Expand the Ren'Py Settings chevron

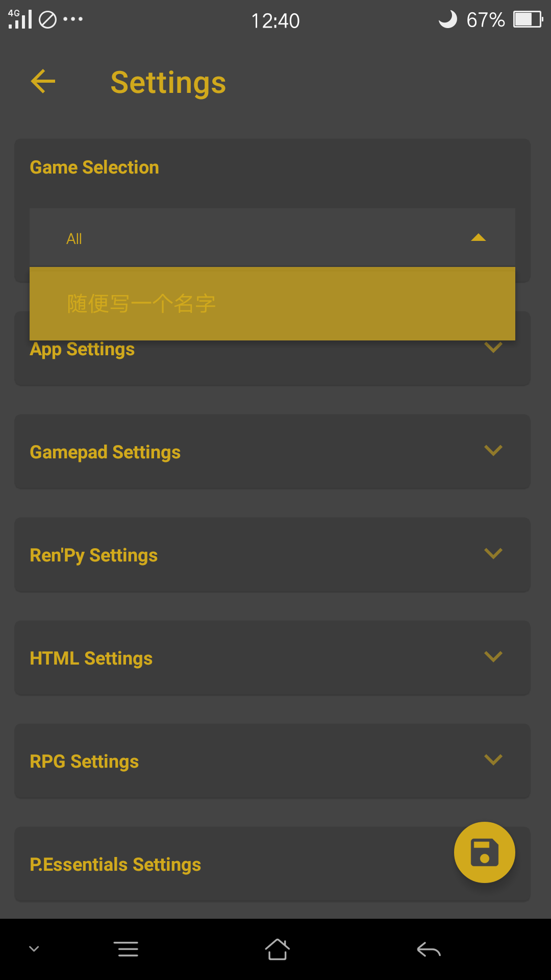pyautogui.click(x=493, y=554)
